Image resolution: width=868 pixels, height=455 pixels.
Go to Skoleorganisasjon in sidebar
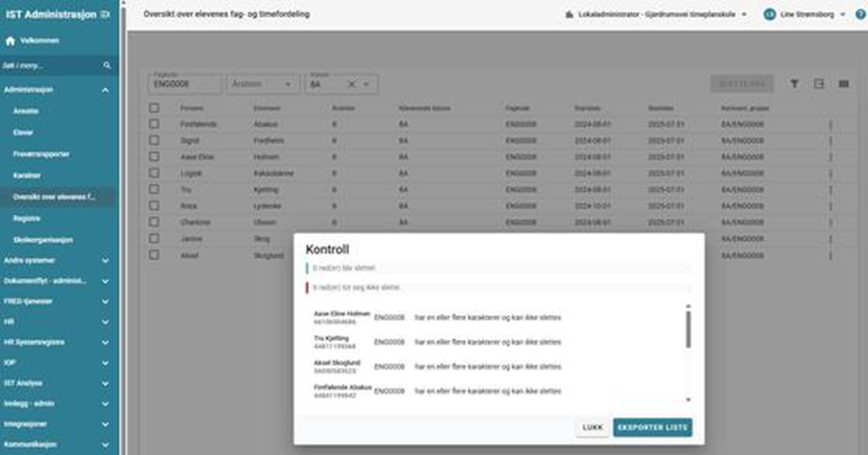(x=44, y=240)
